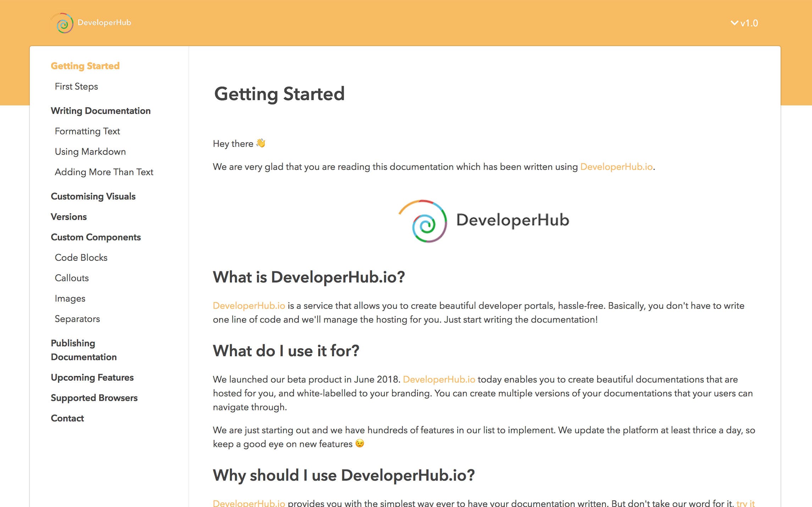Open Upcoming Features in sidebar
812x507 pixels.
coord(92,377)
